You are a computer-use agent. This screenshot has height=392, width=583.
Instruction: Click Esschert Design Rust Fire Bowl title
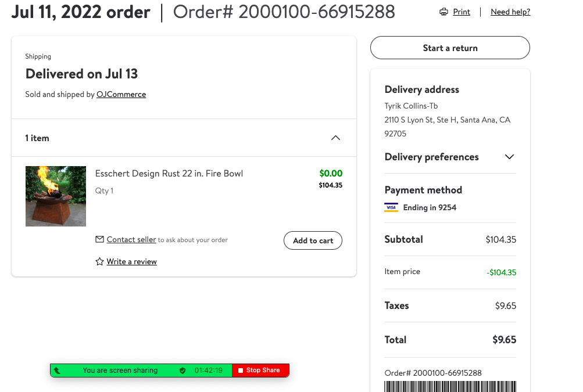(169, 174)
